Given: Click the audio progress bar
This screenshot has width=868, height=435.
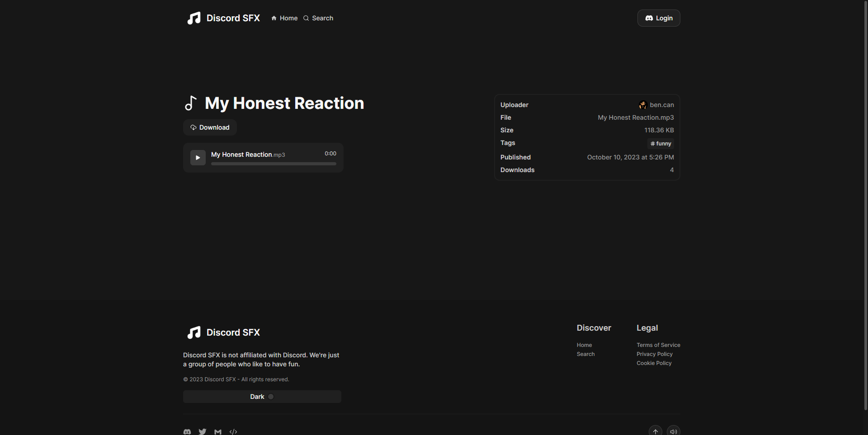Looking at the screenshot, I should point(274,164).
